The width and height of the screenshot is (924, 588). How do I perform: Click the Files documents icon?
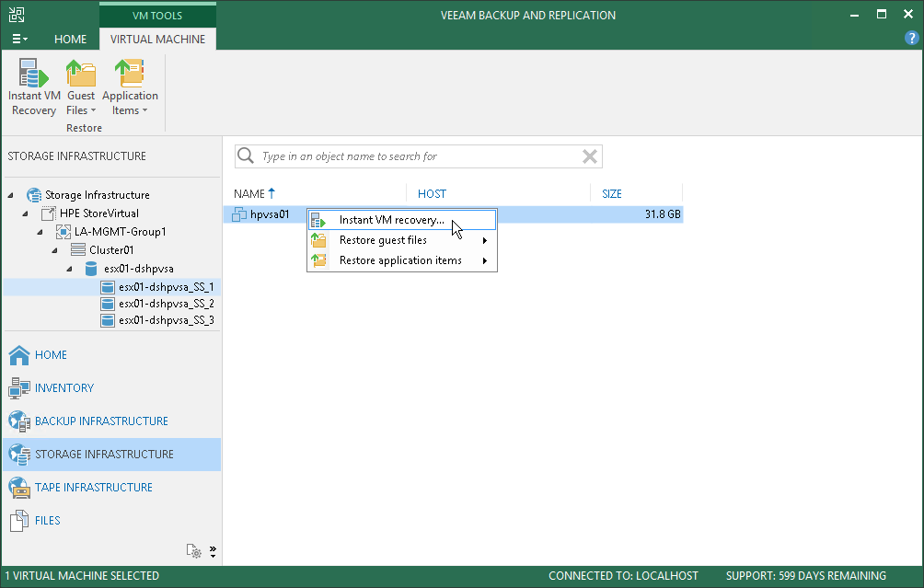click(19, 520)
